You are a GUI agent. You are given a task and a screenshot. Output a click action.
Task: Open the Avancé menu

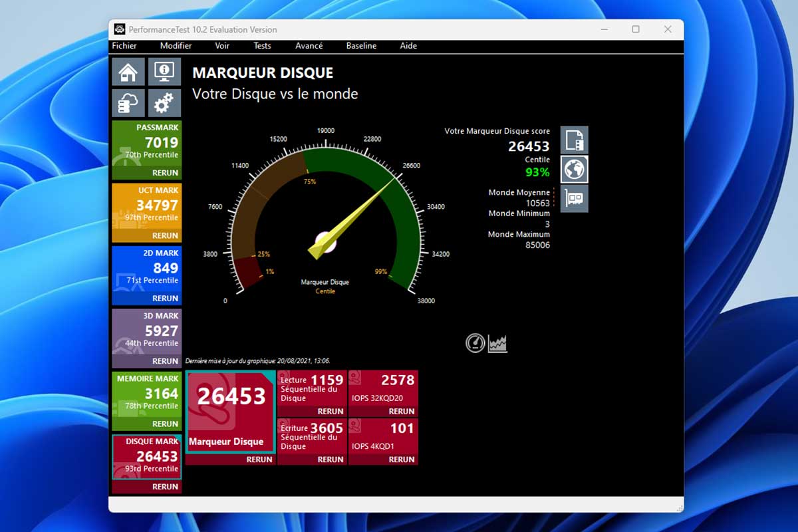(x=309, y=46)
